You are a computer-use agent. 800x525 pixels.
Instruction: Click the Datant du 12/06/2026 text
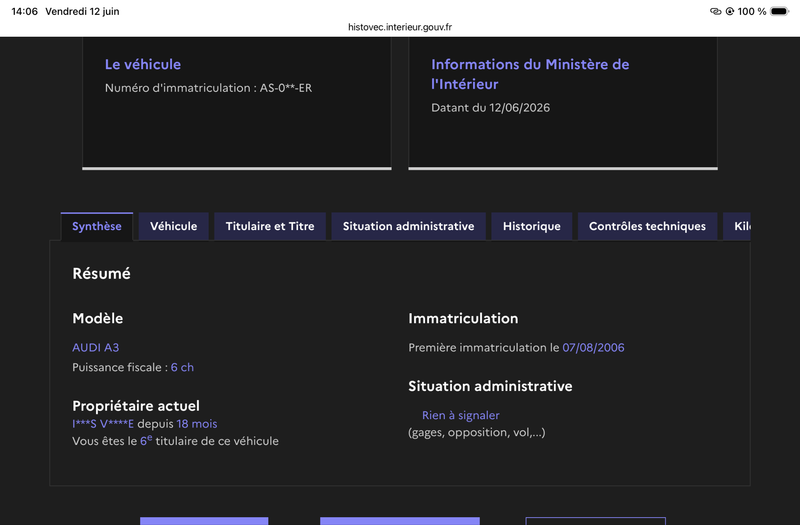[490, 108]
